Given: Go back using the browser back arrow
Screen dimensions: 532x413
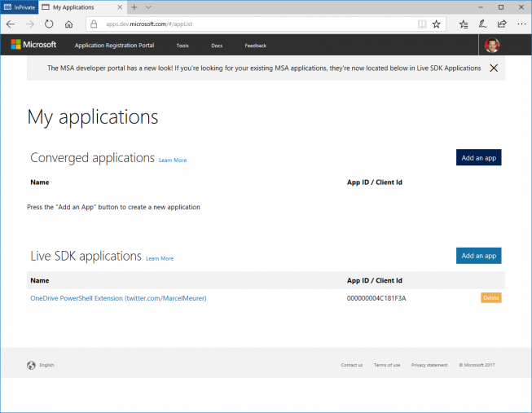Looking at the screenshot, I should [x=11, y=24].
